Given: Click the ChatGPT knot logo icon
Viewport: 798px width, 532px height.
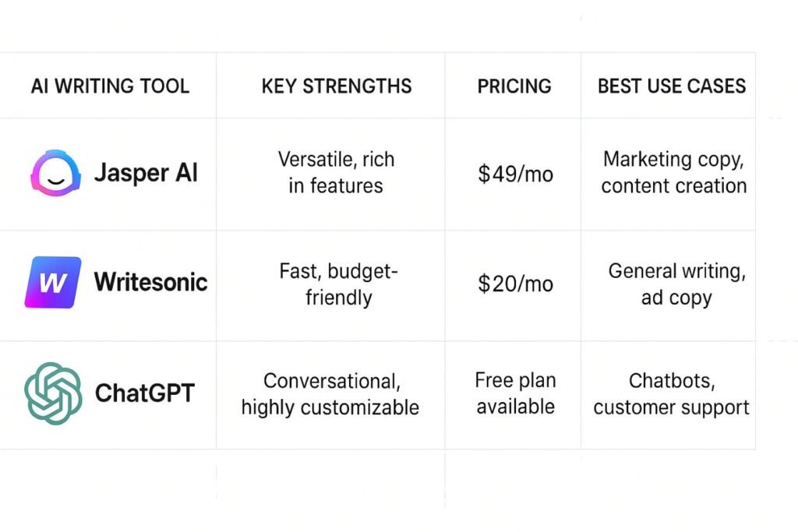Looking at the screenshot, I should coord(53,393).
